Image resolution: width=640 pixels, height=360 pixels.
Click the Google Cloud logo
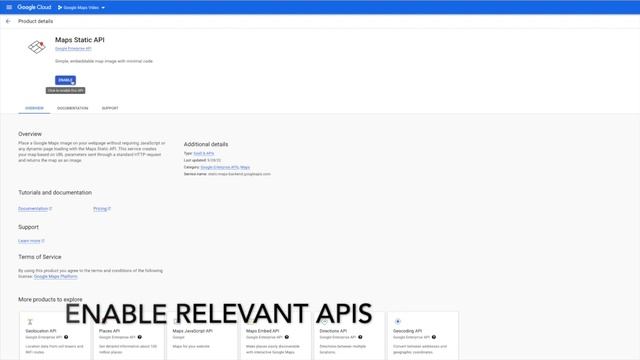pos(34,7)
